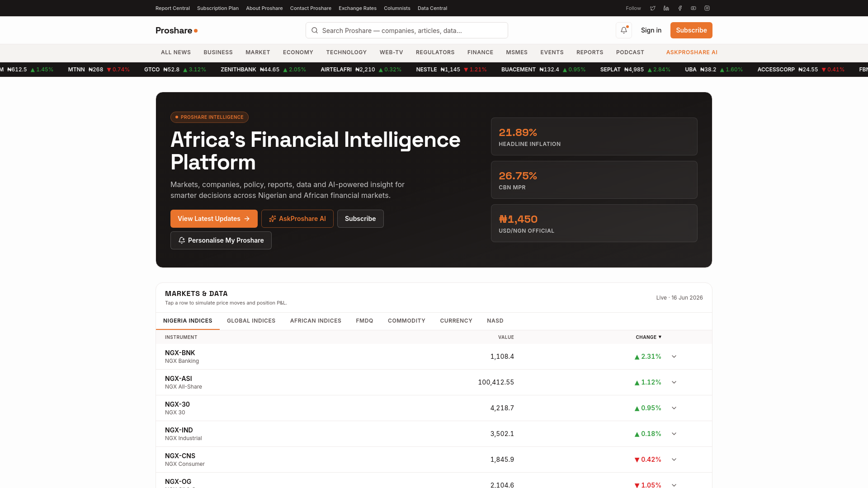Open the Data Central link

tap(432, 8)
